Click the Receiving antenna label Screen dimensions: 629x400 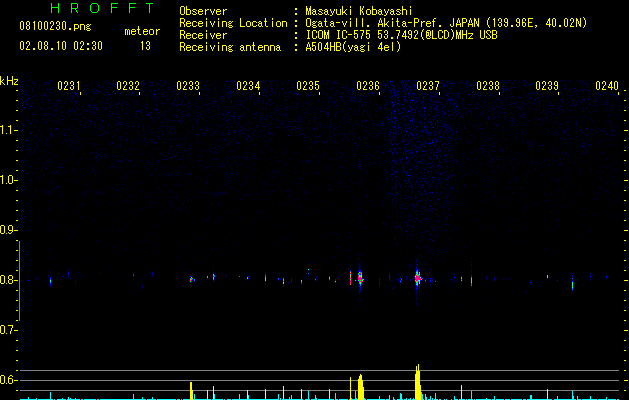point(230,47)
